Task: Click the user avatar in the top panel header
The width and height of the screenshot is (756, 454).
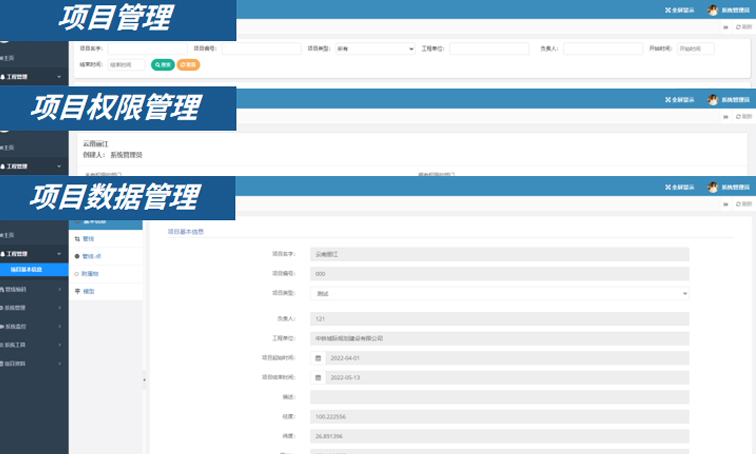Action: tap(713, 10)
